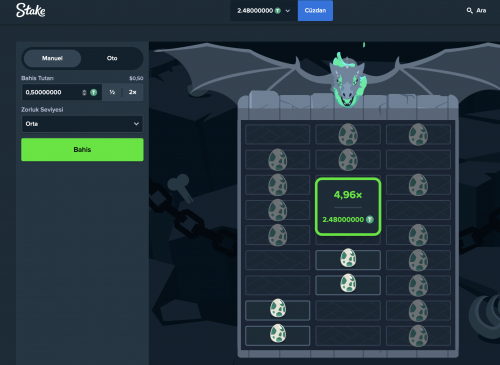Select the egg in third row, right column
Image resolution: width=500 pixels, height=365 pixels.
coord(418,185)
